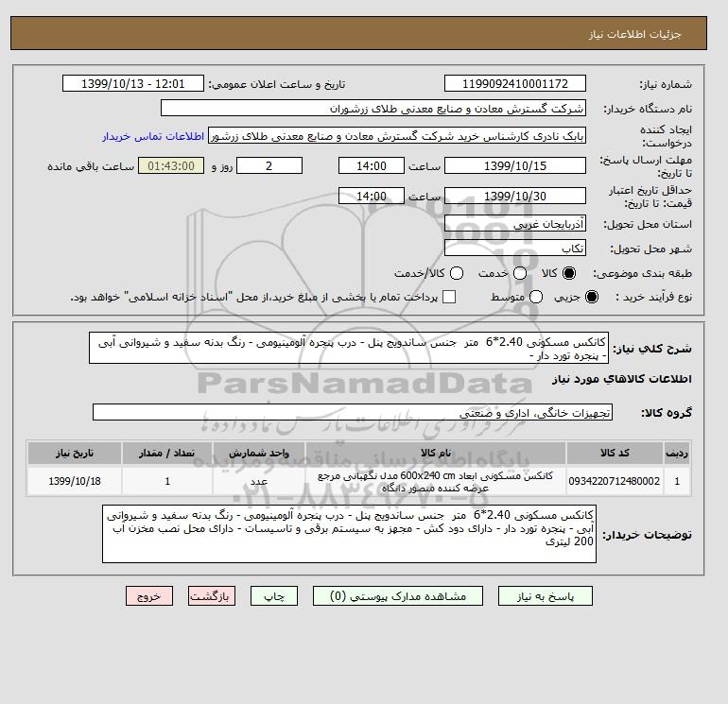The image size is (728, 704).
Task: Click the buyer organization name field
Action: (x=373, y=109)
